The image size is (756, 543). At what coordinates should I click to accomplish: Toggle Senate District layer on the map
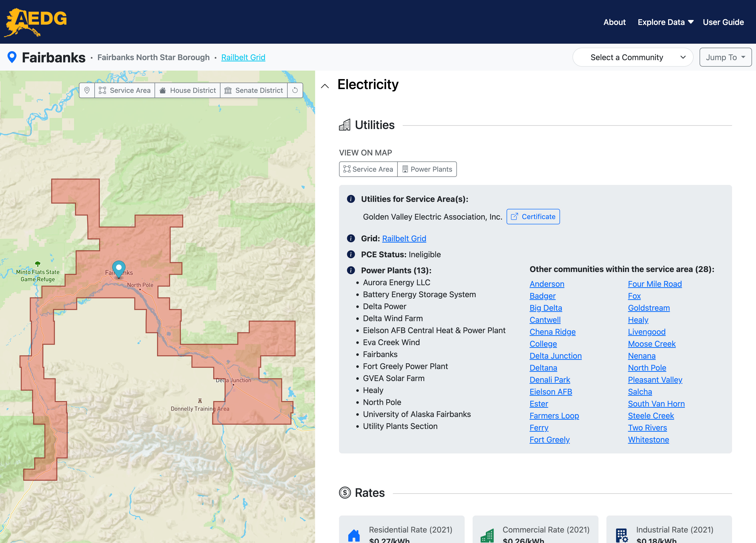click(x=254, y=90)
